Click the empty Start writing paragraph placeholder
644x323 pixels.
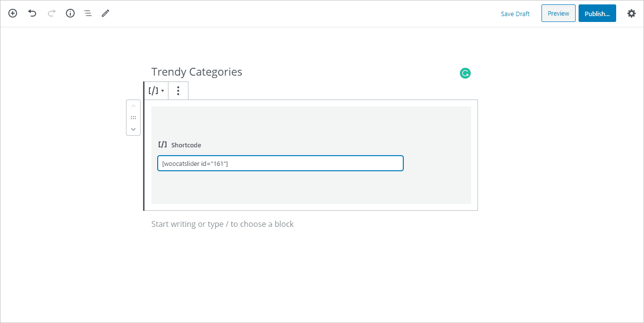(x=222, y=224)
